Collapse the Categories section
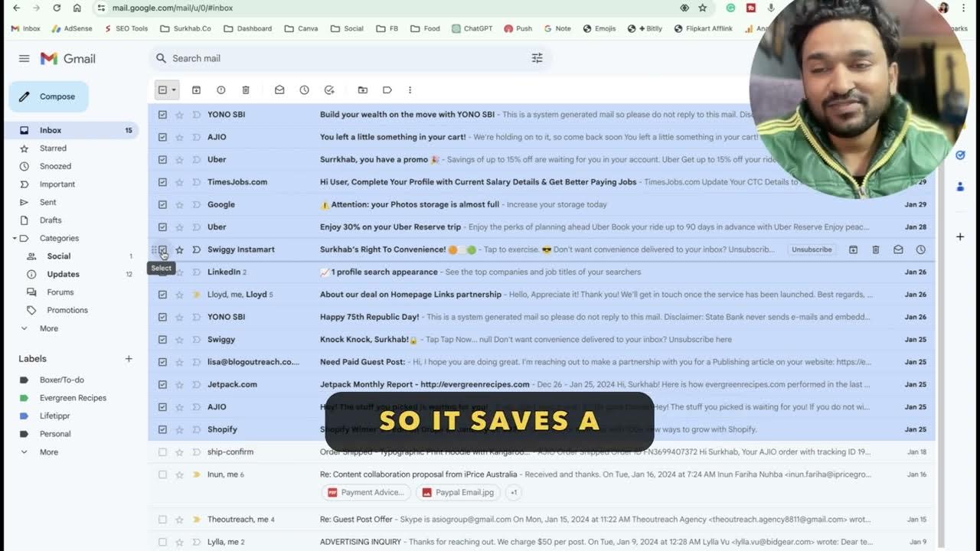Viewport: 980px width, 551px height. [15, 239]
